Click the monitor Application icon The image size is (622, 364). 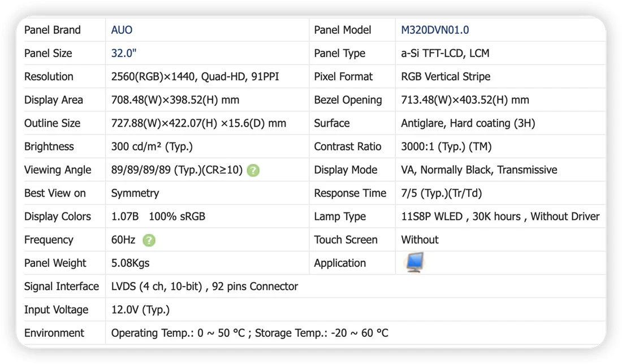coord(414,262)
